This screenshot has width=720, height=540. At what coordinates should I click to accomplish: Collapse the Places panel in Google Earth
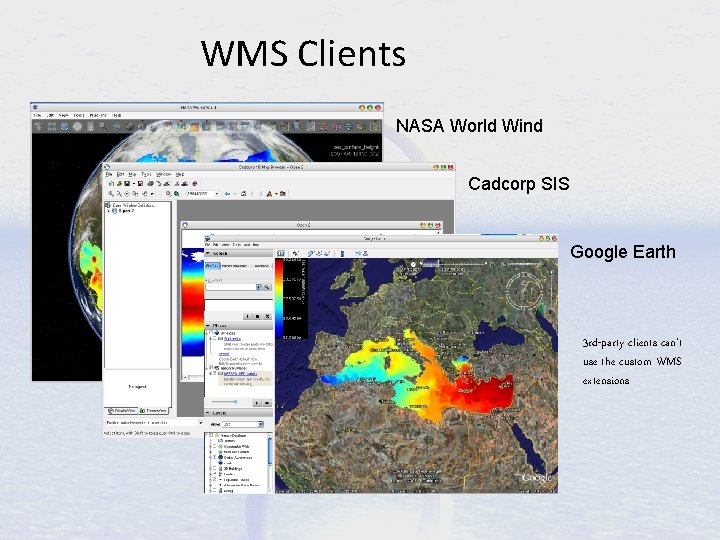pyautogui.click(x=208, y=326)
